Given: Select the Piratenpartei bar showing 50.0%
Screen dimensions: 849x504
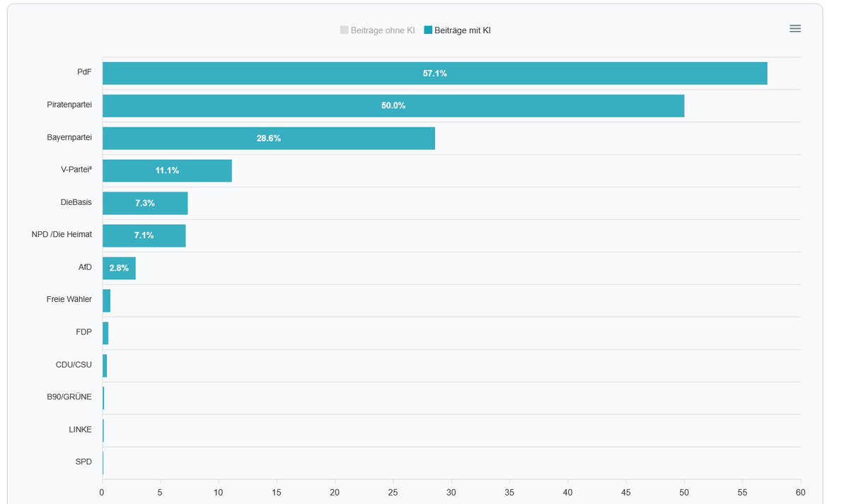Looking at the screenshot, I should pos(393,106).
